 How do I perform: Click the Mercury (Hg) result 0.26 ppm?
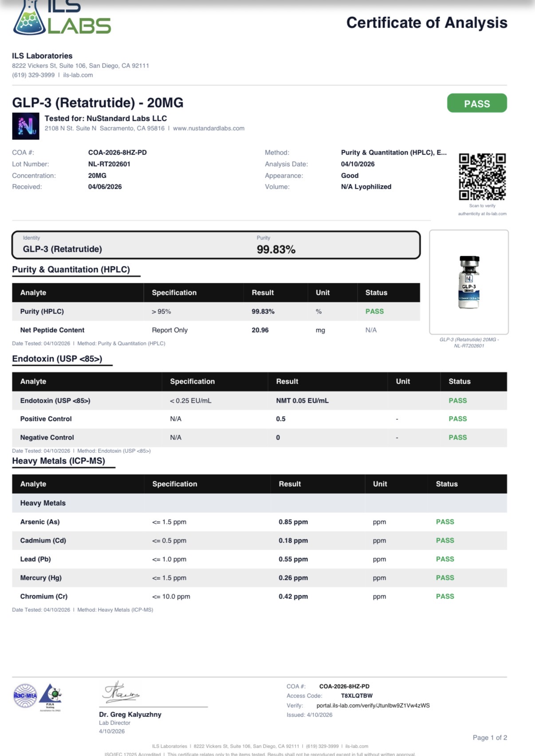pyautogui.click(x=293, y=578)
